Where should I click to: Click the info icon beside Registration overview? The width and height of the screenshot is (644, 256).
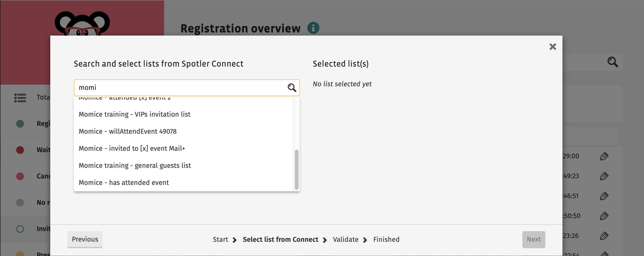(313, 28)
